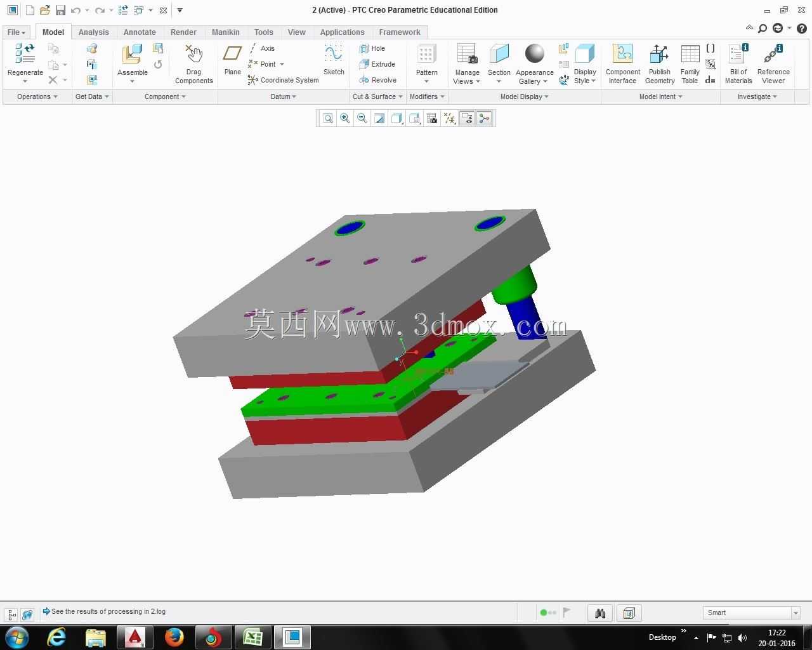Open the Display Style menu button
This screenshot has height=650, width=812.
(585, 63)
